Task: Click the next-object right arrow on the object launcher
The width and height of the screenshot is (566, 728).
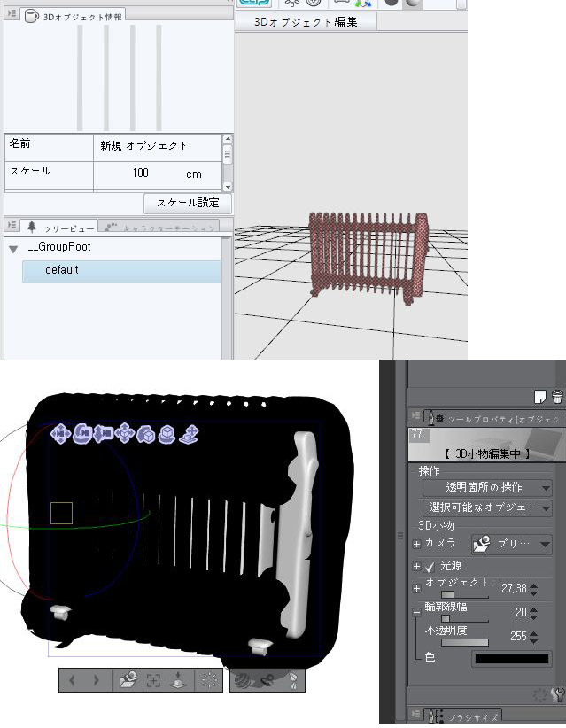Action: coord(97,680)
